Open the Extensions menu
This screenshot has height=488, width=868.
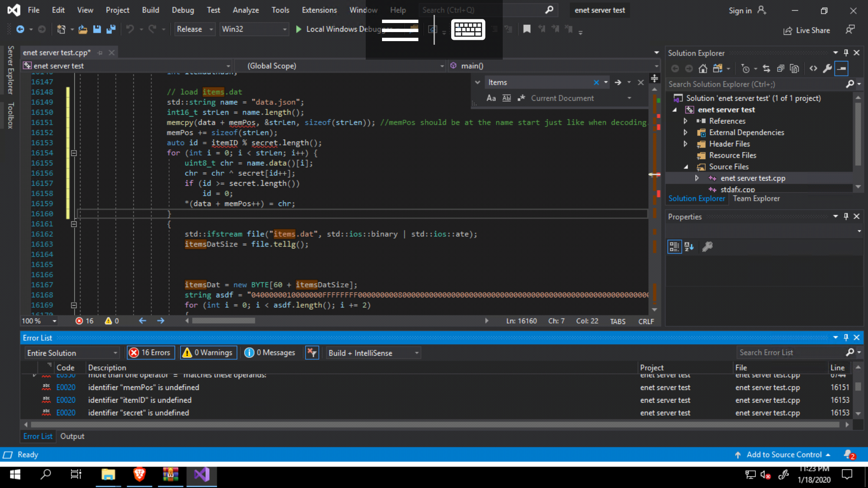(319, 10)
